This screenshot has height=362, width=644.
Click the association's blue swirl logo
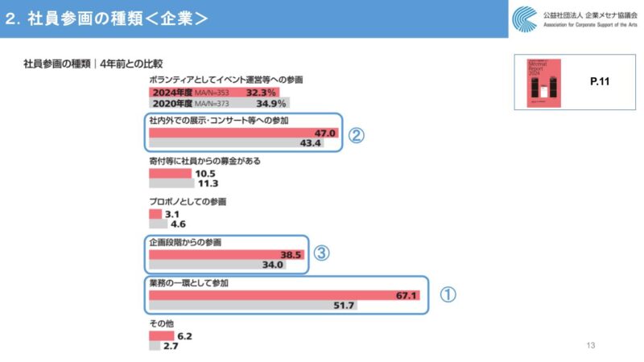[x=523, y=19]
